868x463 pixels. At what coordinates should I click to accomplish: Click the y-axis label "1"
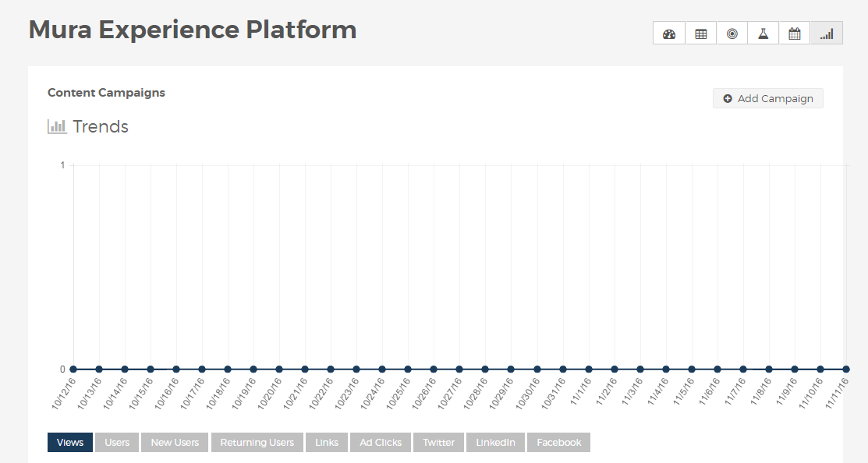coord(62,164)
